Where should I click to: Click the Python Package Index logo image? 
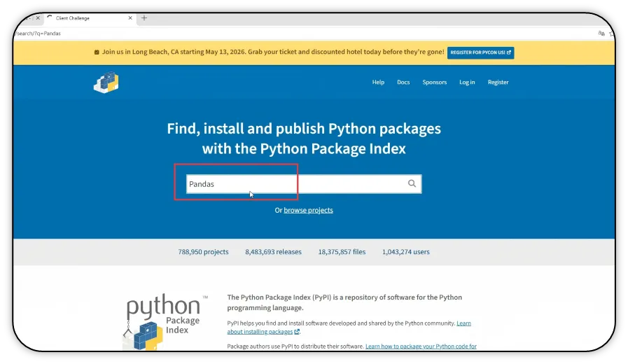coord(165,322)
